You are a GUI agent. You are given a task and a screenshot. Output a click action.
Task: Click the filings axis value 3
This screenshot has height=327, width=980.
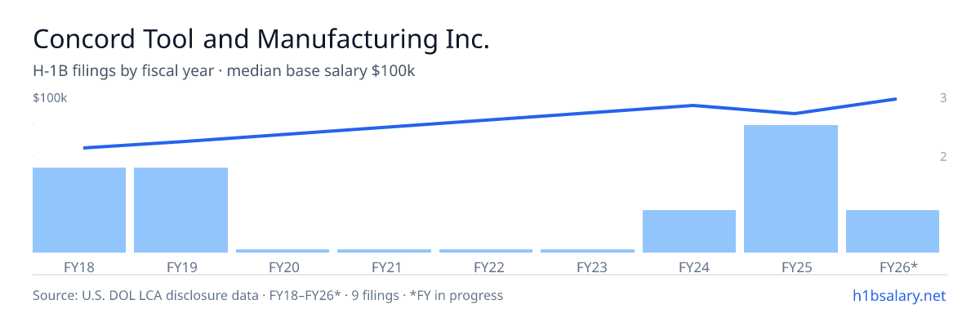pos(943,98)
